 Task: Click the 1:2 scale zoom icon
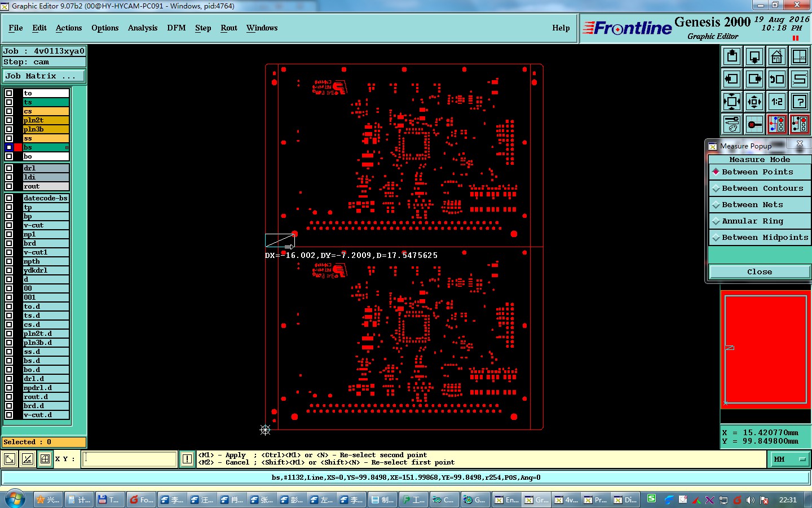coord(777,102)
